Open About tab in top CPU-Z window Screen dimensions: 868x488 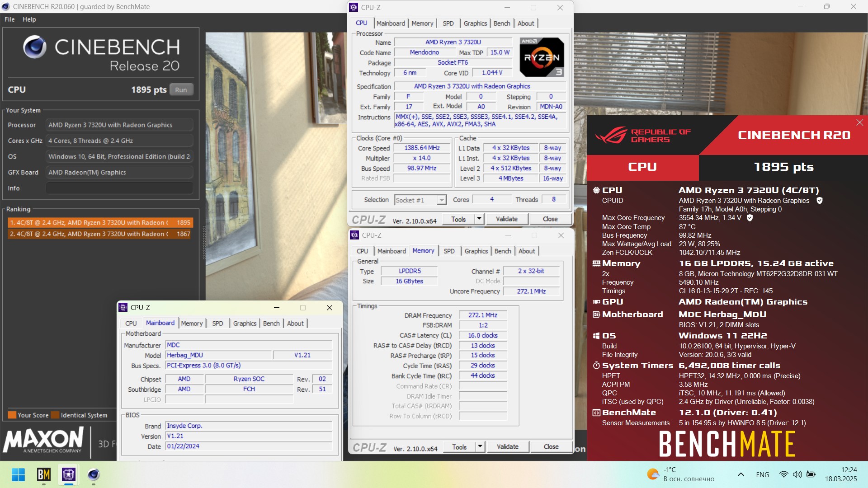tap(526, 23)
